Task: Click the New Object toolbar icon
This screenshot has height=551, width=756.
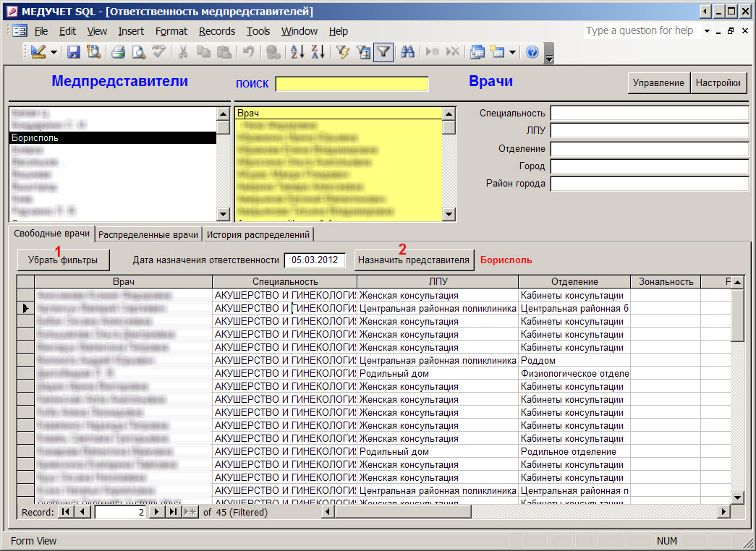Action: 497,51
